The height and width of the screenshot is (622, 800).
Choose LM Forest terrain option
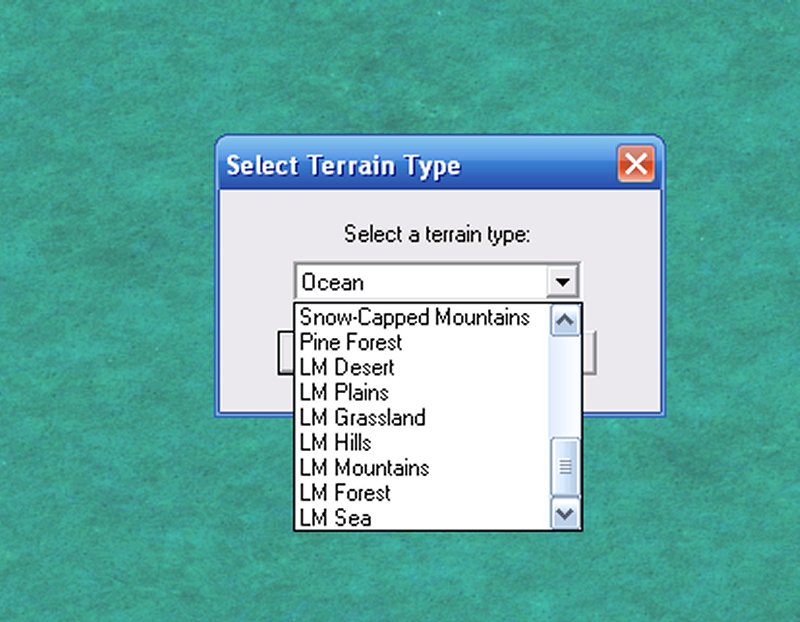[x=345, y=493]
